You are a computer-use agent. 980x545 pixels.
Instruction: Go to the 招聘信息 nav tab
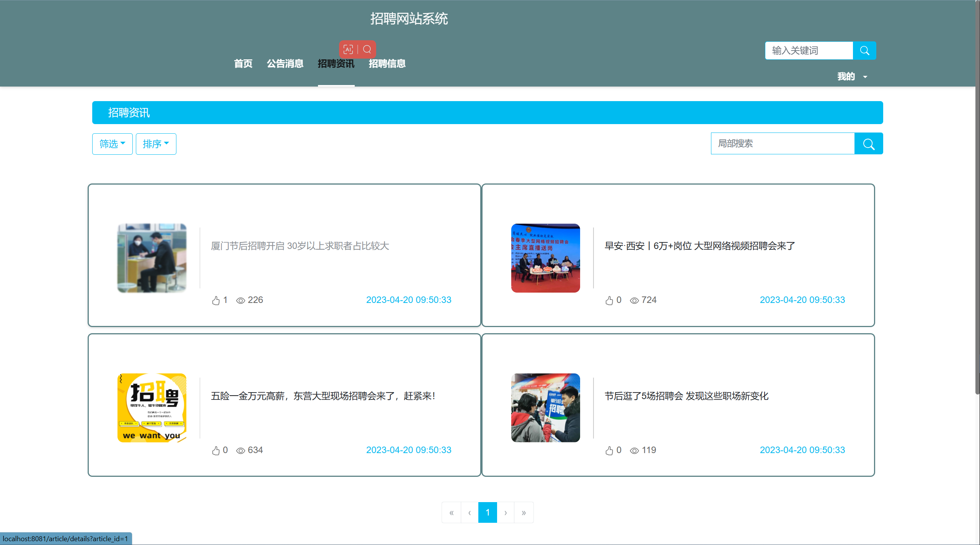tap(387, 64)
